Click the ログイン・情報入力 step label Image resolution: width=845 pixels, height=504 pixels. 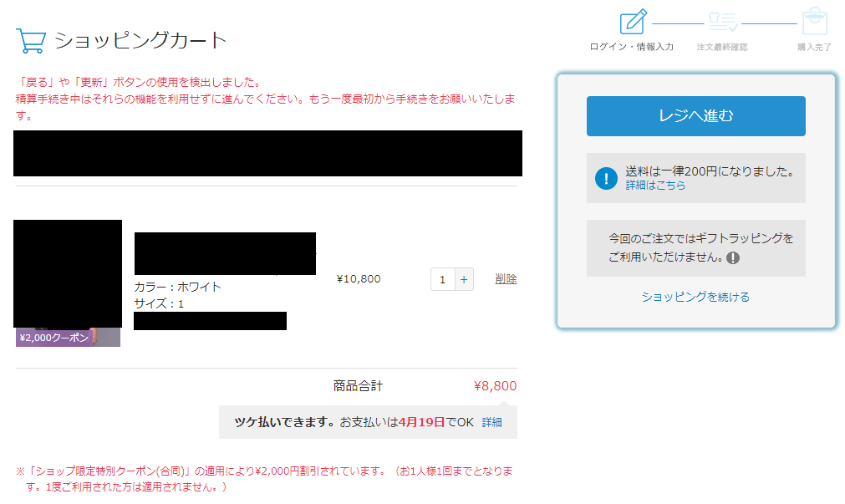pos(632,47)
